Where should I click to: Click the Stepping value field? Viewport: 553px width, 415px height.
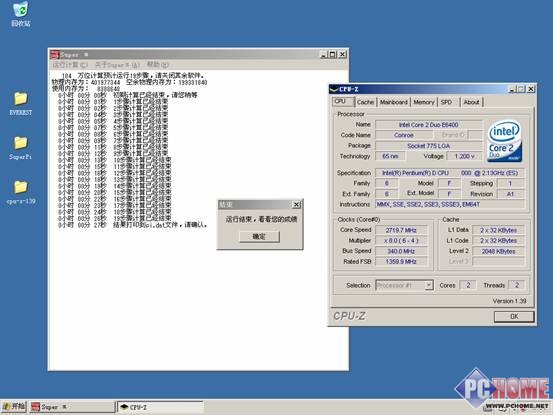[x=510, y=183]
